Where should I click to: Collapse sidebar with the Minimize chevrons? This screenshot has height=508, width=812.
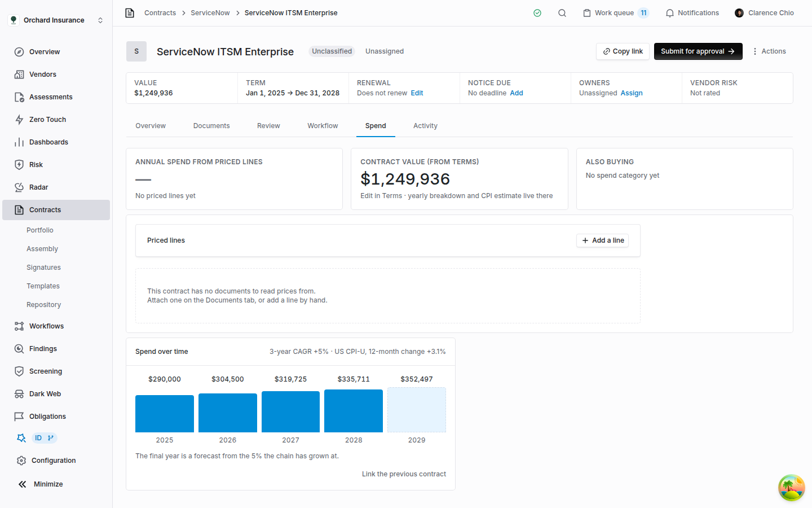click(x=23, y=484)
